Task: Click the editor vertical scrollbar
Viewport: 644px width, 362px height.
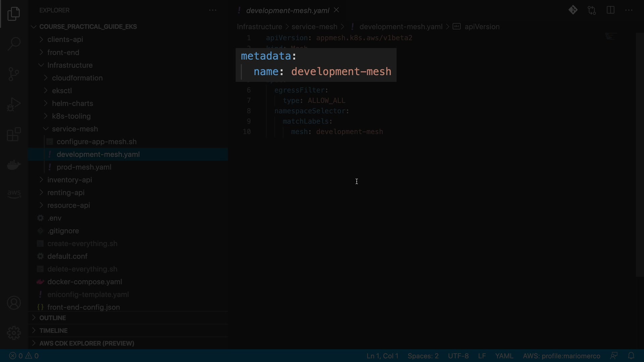Action: coord(639,154)
